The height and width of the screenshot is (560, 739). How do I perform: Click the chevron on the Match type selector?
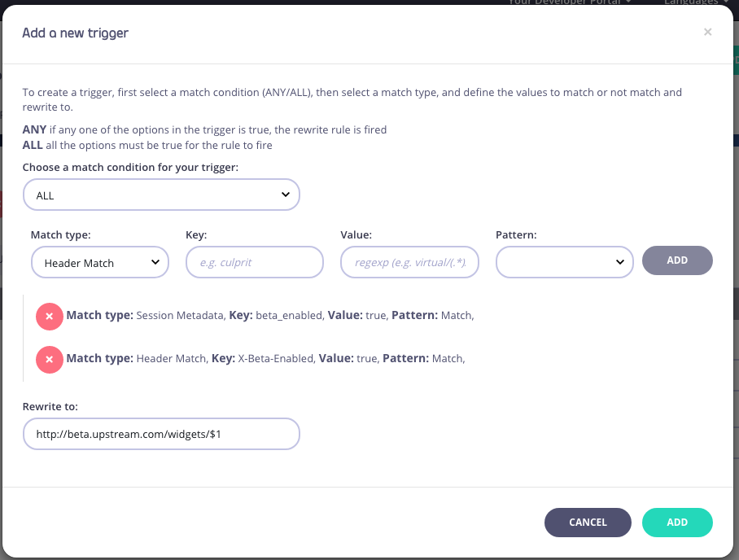155,262
